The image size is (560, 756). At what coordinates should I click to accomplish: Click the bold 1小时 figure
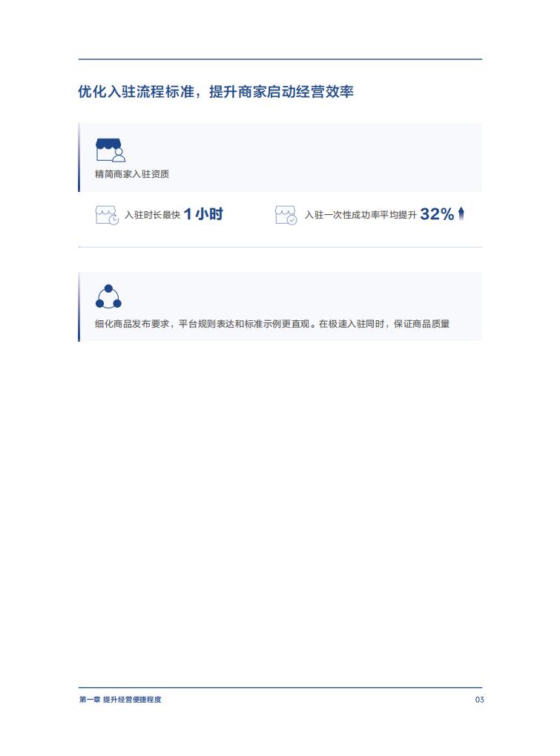[x=203, y=213]
